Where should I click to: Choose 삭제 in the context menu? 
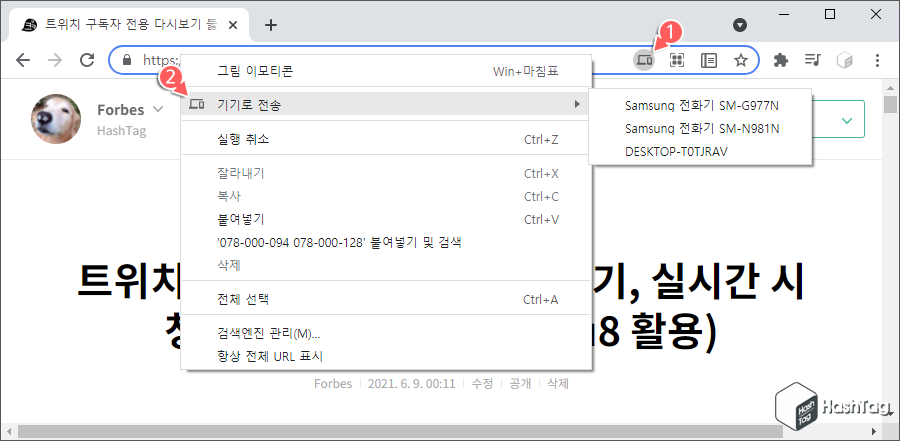tap(386, 265)
